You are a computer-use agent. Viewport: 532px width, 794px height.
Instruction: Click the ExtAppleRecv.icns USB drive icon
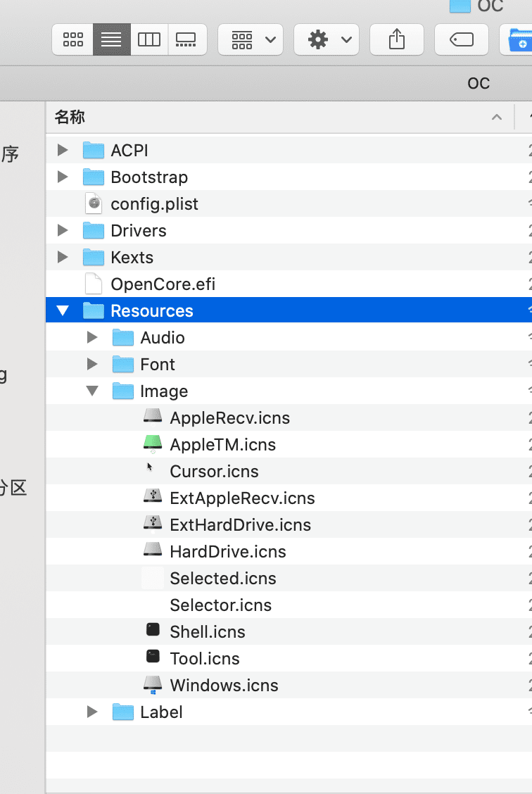tap(153, 497)
